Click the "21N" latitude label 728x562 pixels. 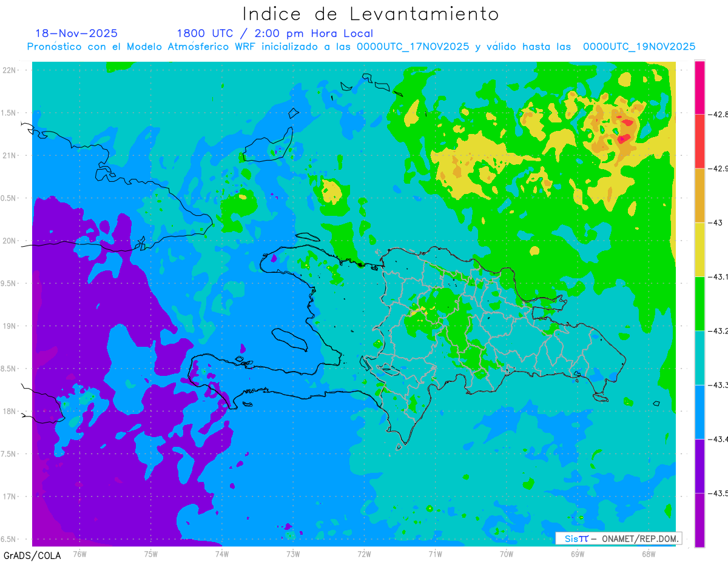[10, 155]
